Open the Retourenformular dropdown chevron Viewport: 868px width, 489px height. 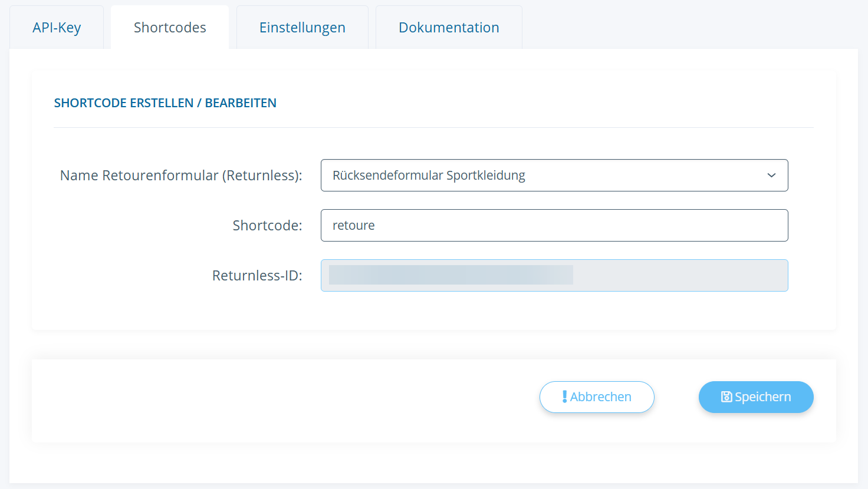point(771,176)
